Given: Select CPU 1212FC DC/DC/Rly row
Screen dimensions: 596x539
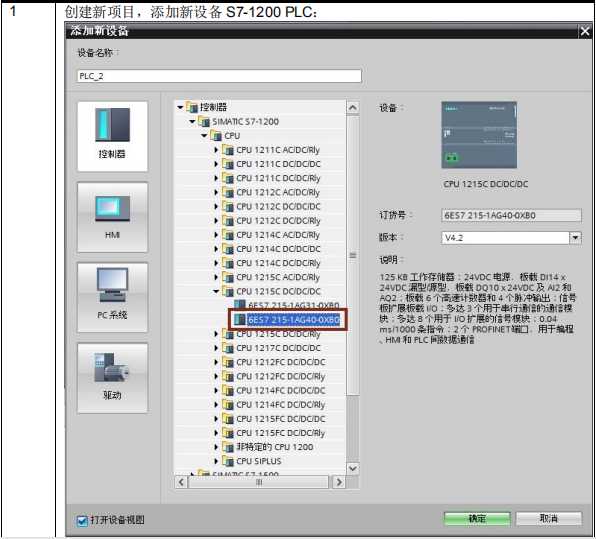Looking at the screenshot, I should [x=260, y=377].
